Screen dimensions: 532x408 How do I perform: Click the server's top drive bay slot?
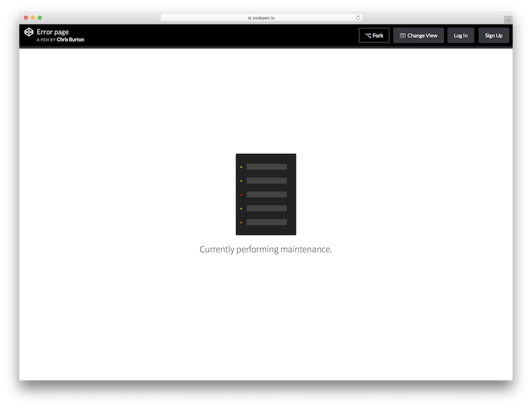[266, 167]
